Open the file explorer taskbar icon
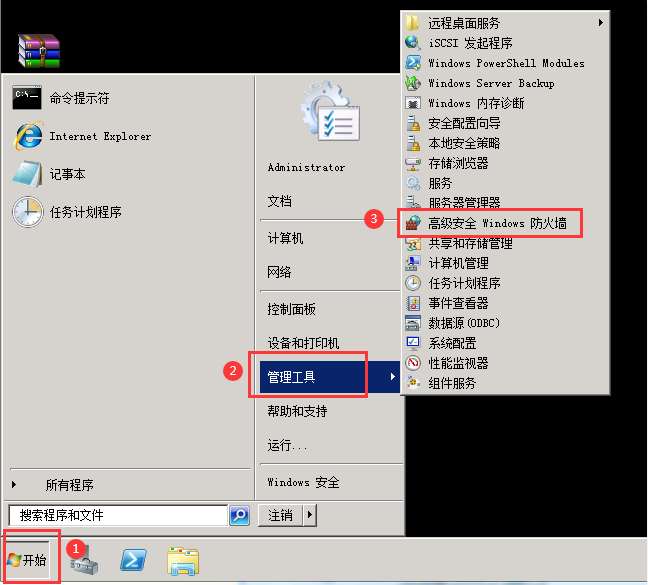The image size is (648, 585). 183,561
